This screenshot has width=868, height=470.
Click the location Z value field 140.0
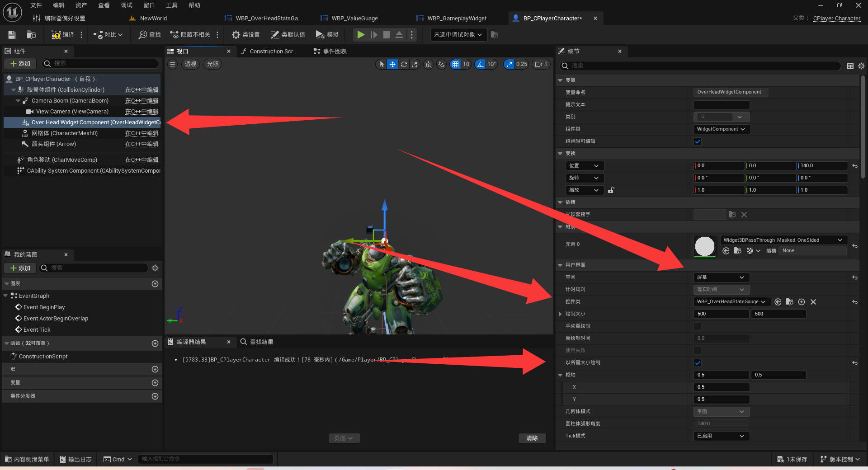[822, 166]
